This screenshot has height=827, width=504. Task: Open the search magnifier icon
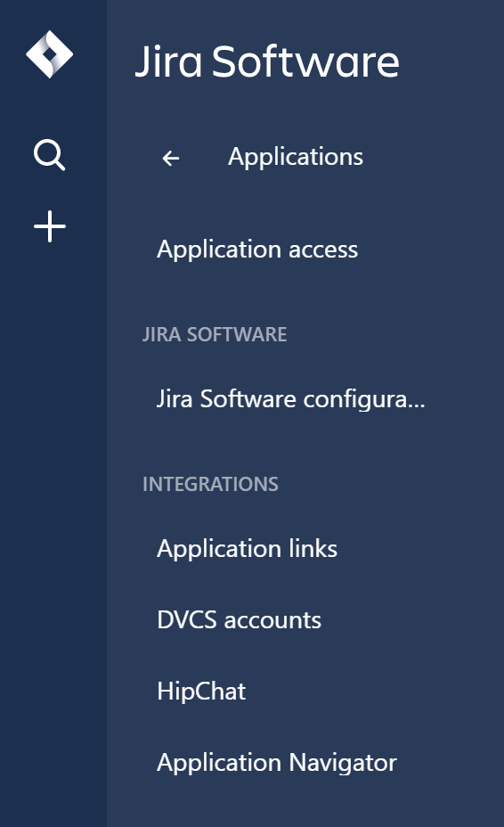50,155
